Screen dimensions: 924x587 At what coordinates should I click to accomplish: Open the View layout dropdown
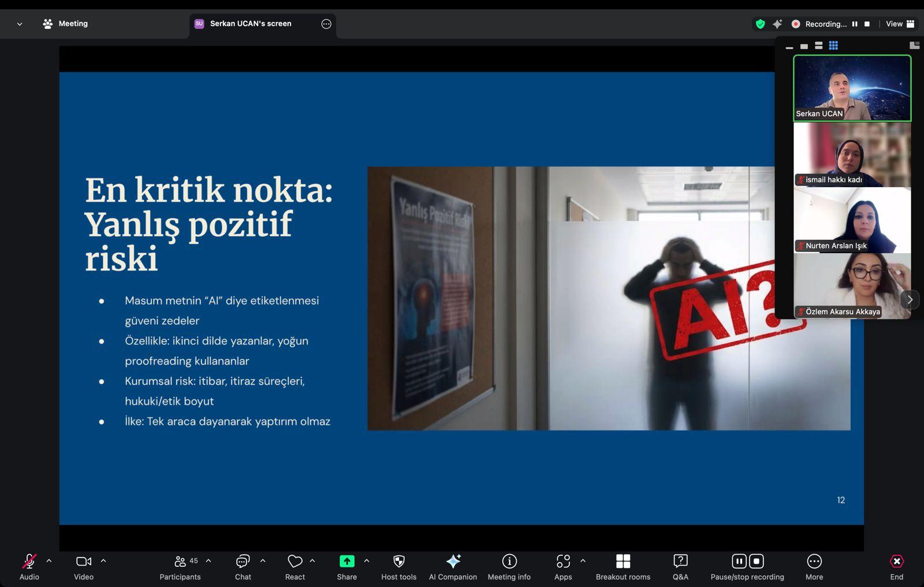tap(900, 24)
